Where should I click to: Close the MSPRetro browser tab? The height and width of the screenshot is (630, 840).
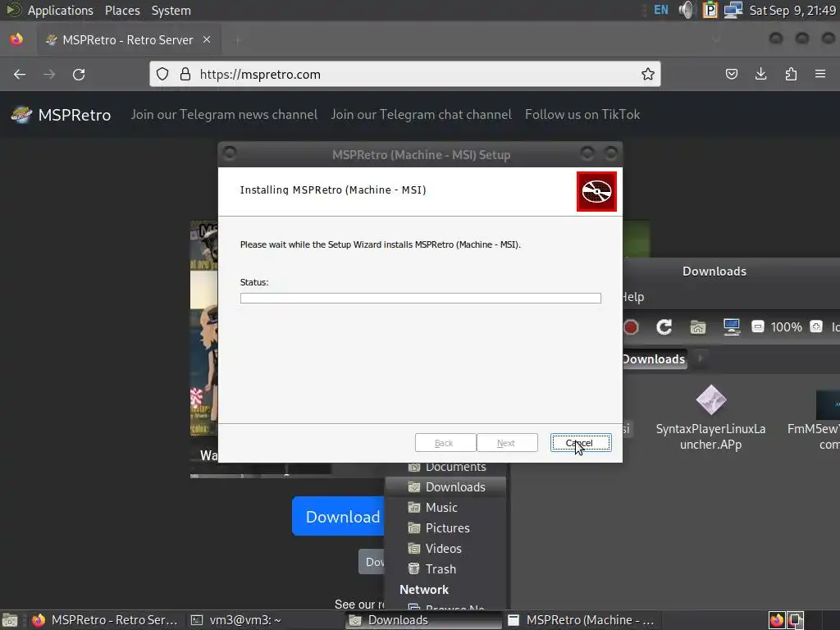pos(207,39)
